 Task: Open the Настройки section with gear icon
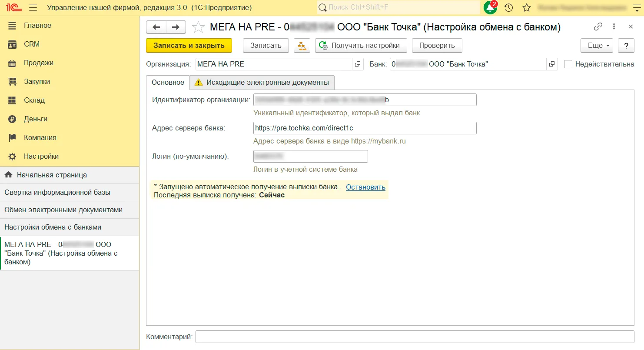click(x=41, y=156)
